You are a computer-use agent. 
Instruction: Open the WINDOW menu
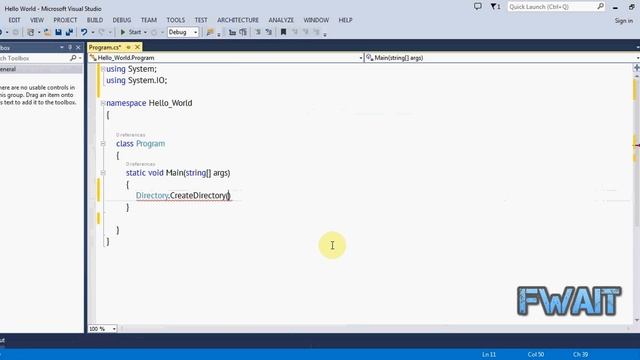click(x=316, y=20)
